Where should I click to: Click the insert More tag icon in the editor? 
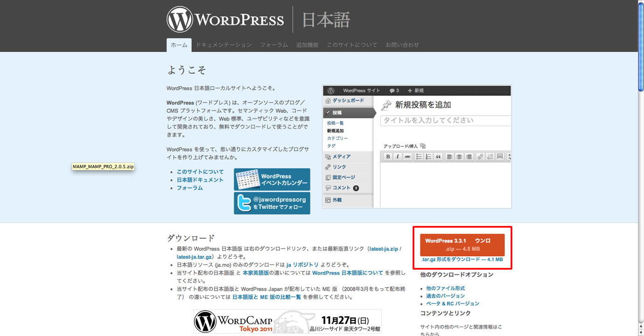[500, 157]
